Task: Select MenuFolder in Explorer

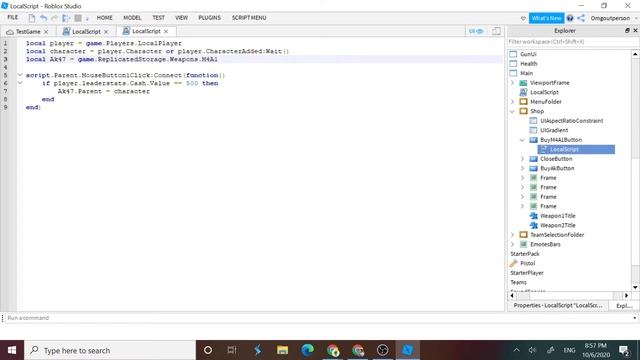Action: 546,102
